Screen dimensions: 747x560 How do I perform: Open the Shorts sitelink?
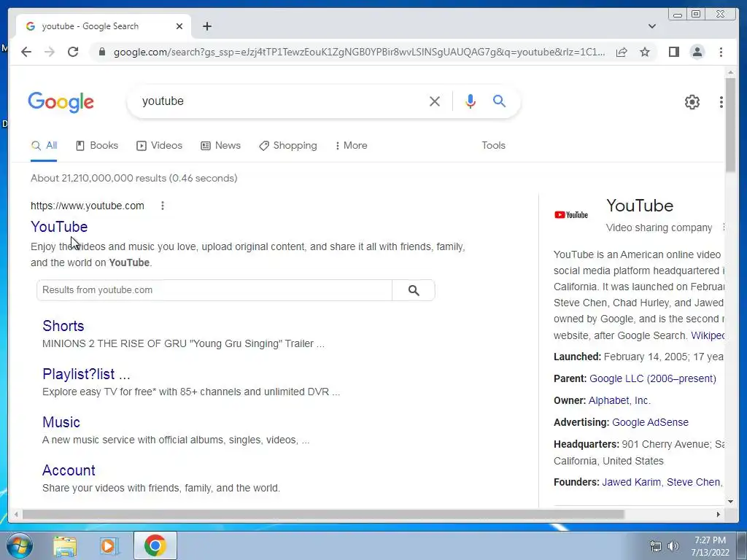coord(63,326)
